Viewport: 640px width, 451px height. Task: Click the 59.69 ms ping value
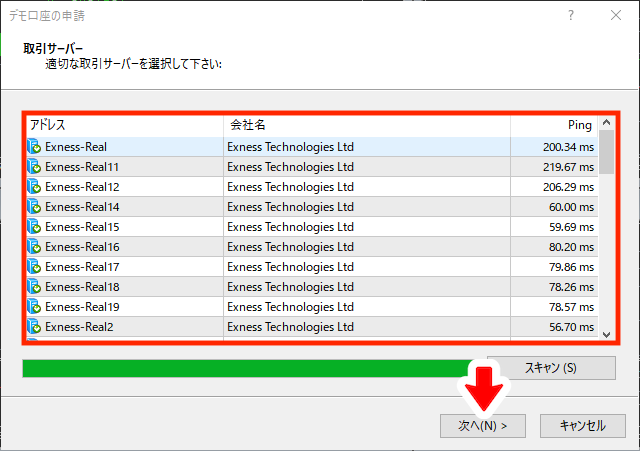571,227
